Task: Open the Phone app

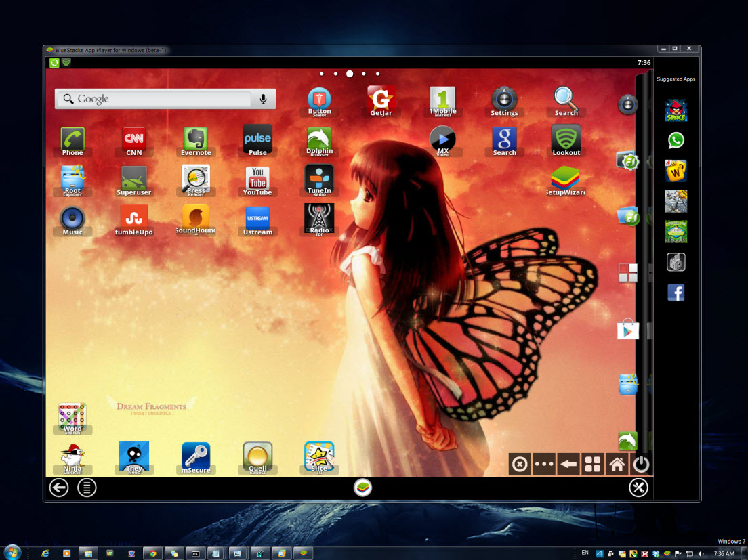Action: coord(72,141)
